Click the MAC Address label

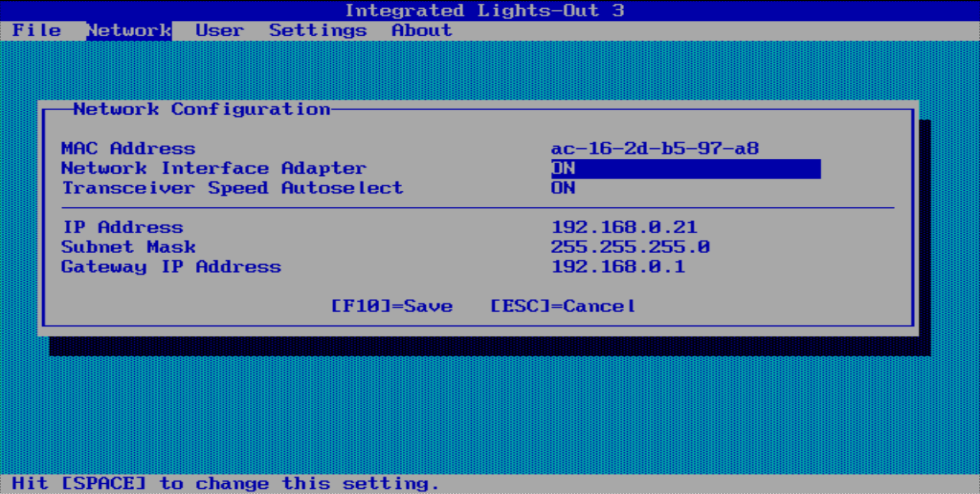point(128,149)
